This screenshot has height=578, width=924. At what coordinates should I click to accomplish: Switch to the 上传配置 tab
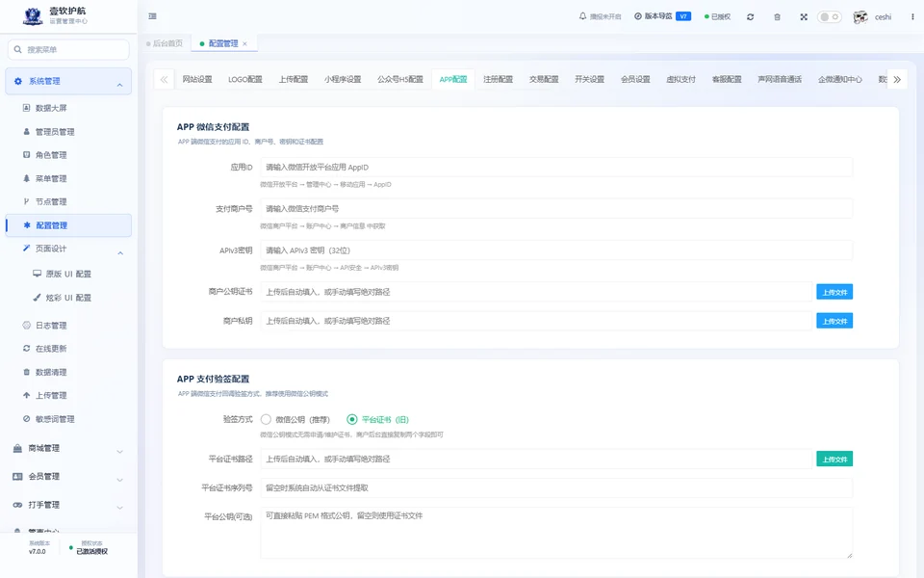point(294,79)
